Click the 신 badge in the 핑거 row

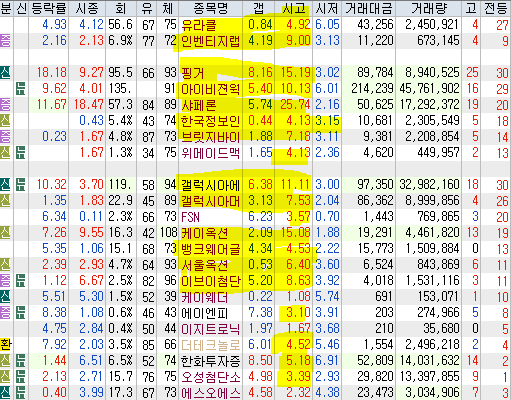tap(5, 73)
